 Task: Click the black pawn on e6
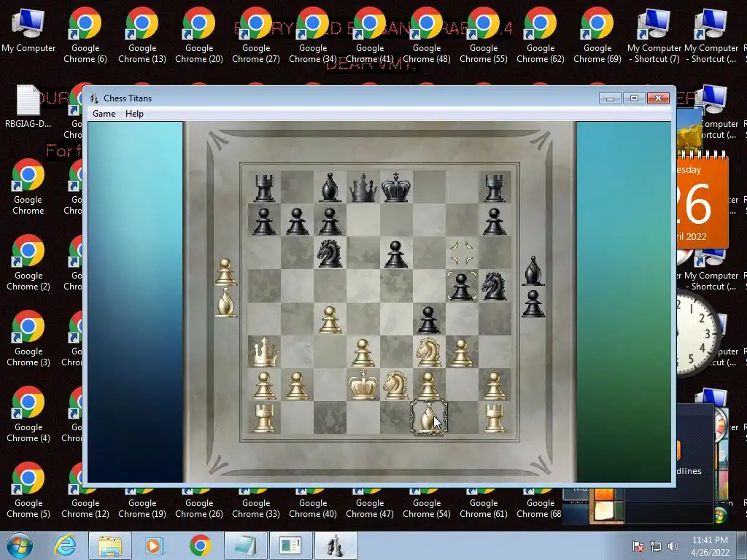(396, 253)
